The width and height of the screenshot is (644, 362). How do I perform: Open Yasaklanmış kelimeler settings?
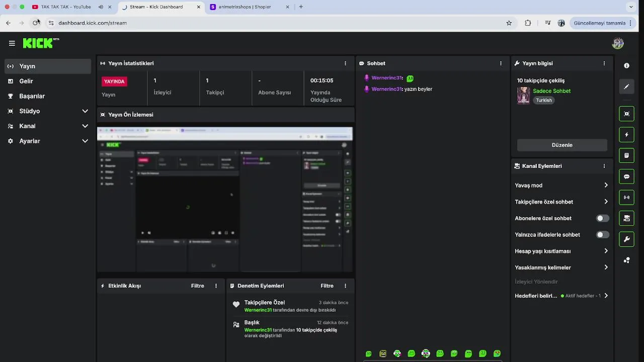tap(561, 267)
